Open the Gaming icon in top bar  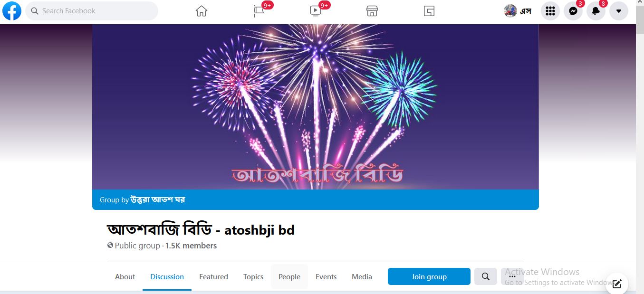pyautogui.click(x=429, y=11)
